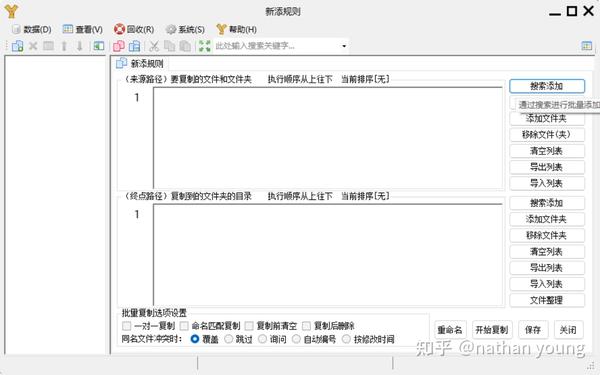
Task: Click source path 搜索添加 button
Action: (x=547, y=86)
